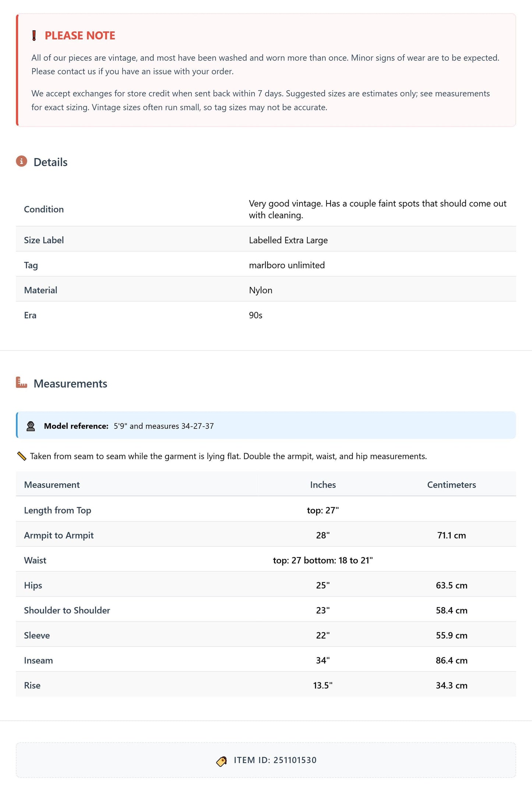
Task: Click the model reference person icon
Action: (31, 426)
